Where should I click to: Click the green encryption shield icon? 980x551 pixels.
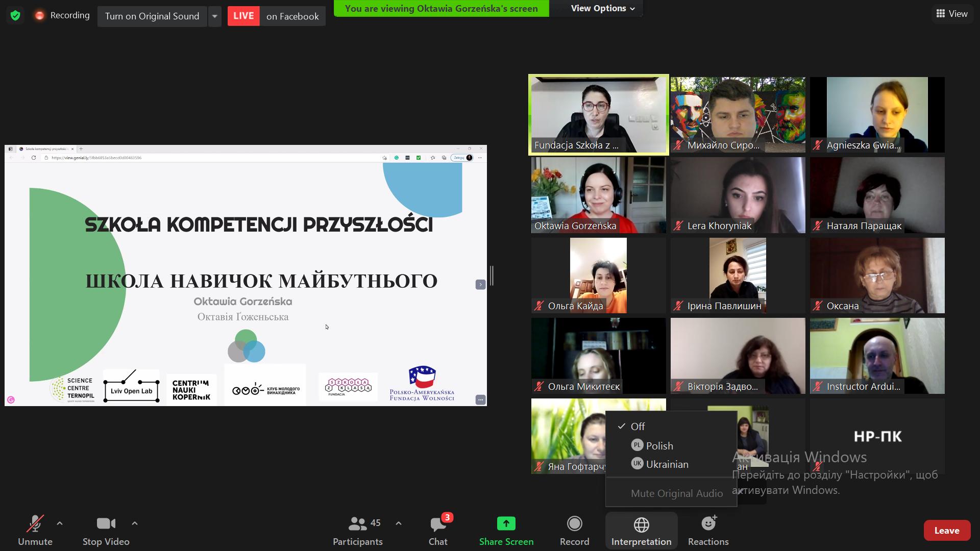tap(15, 16)
